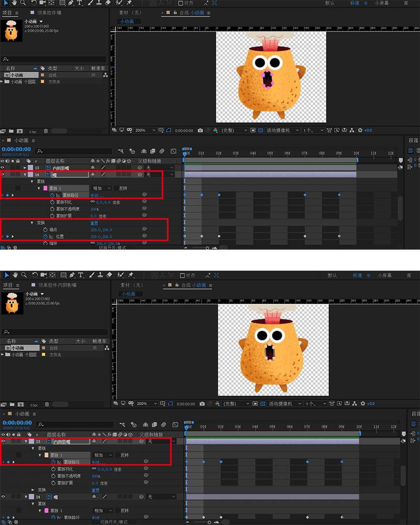Select the Zoom magnifier tool in the lower toolbar
The image size is (420, 525).
(23, 275)
